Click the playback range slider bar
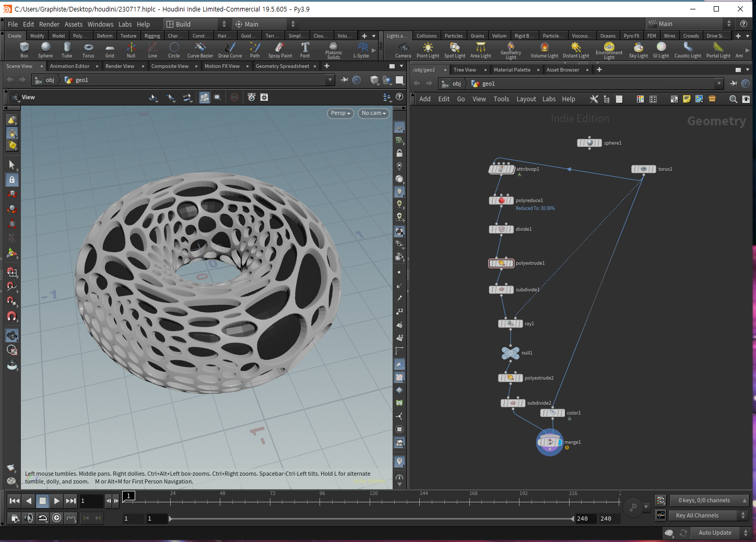 pyautogui.click(x=371, y=519)
